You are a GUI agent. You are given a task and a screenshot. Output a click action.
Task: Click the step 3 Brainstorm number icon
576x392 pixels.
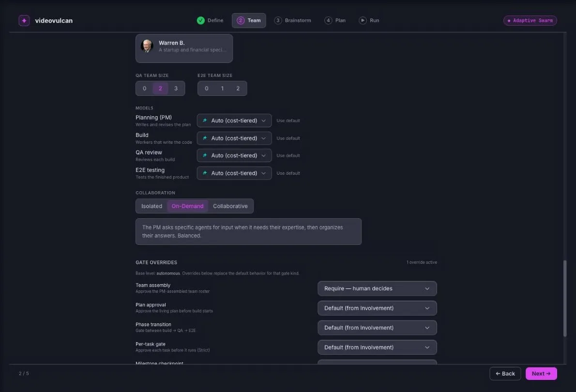(278, 21)
